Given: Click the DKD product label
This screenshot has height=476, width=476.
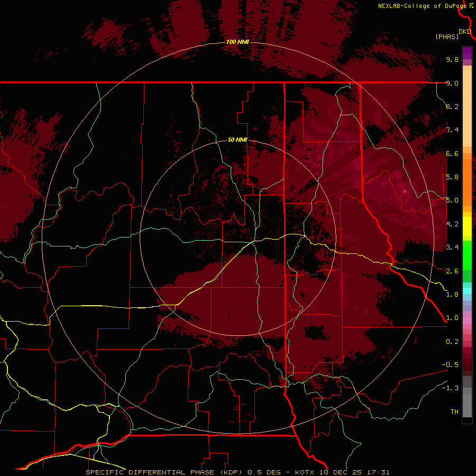Looking at the screenshot, I should (x=465, y=32).
